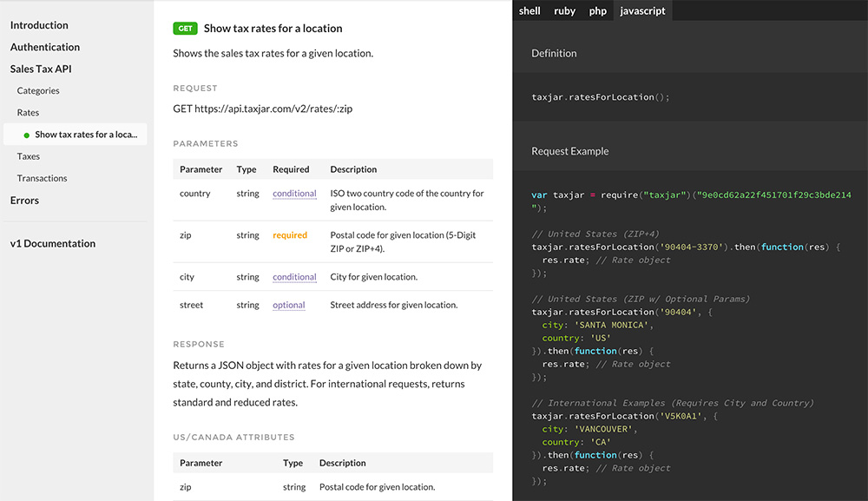Screen dimensions: 868x501
Task: Click Description header in Parameters table
Action: pyautogui.click(x=353, y=169)
